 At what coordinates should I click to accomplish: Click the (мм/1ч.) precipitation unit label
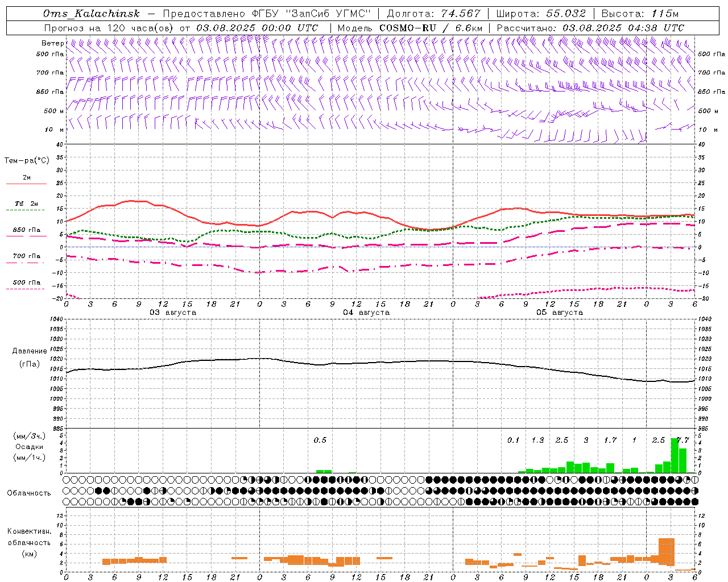30,458
